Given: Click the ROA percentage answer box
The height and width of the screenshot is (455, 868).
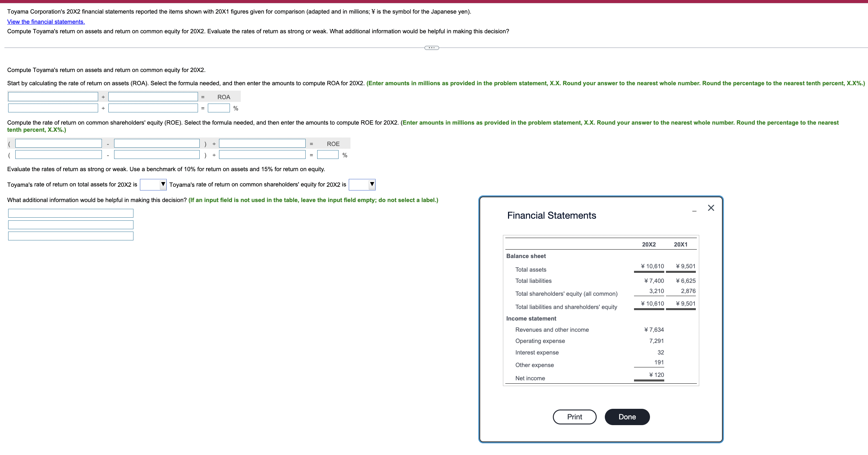Looking at the screenshot, I should (x=219, y=108).
